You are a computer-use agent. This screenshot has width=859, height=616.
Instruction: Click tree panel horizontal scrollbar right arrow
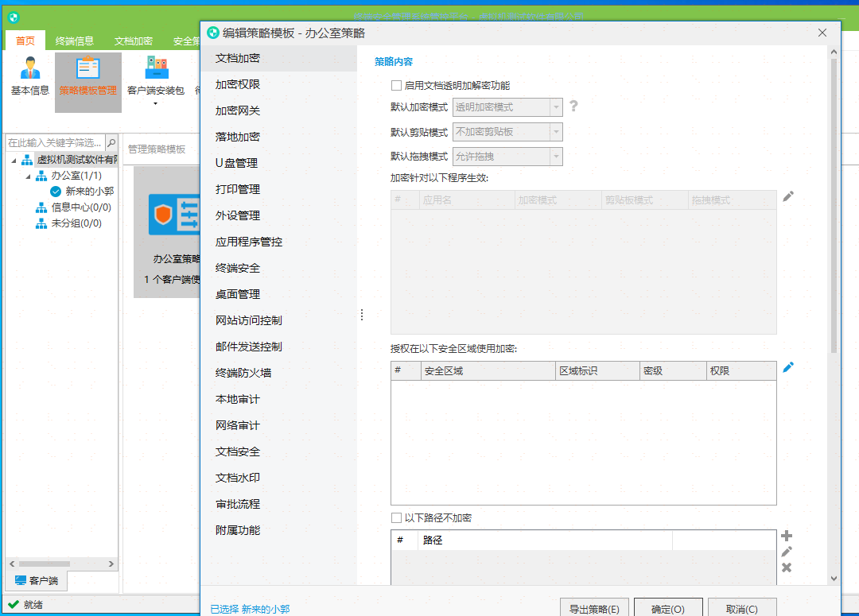pos(111,564)
